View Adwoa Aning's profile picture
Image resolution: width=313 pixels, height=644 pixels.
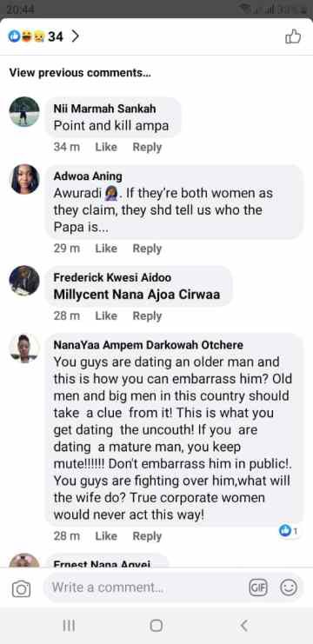[24, 179]
